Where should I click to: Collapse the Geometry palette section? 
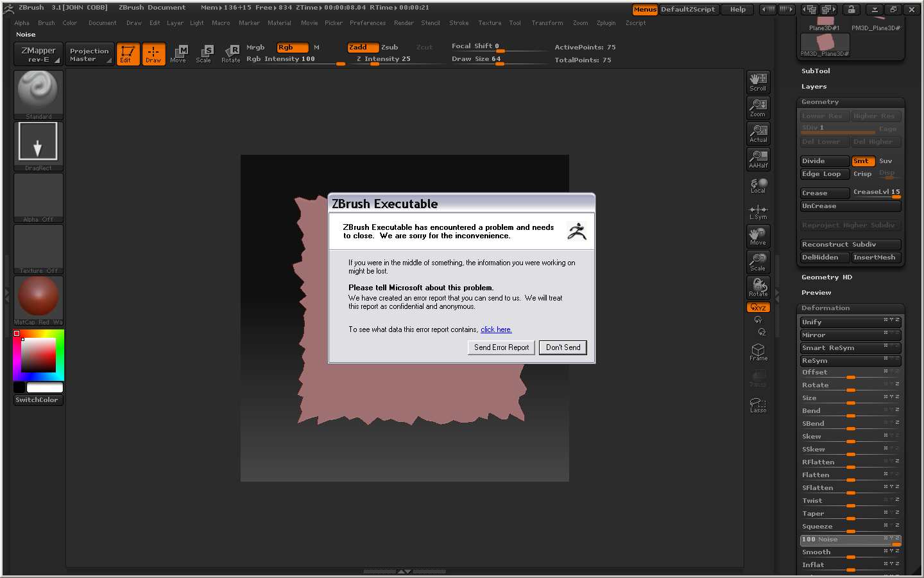[x=820, y=102]
